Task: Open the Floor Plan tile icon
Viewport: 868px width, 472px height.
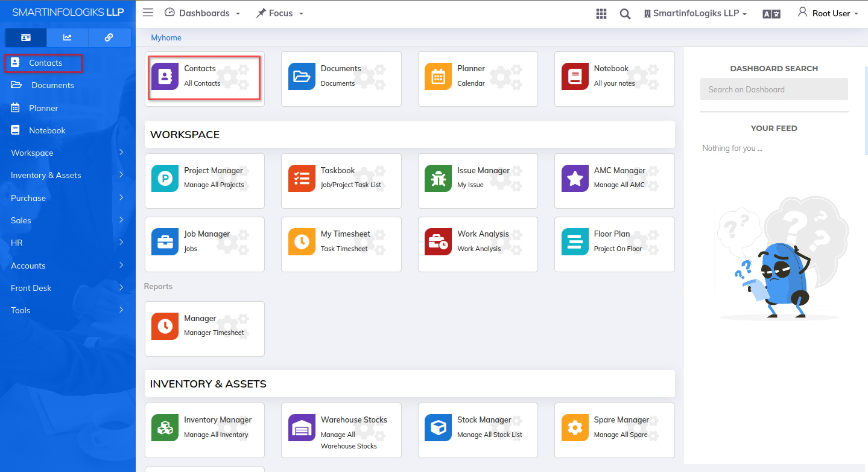Action: tap(575, 242)
